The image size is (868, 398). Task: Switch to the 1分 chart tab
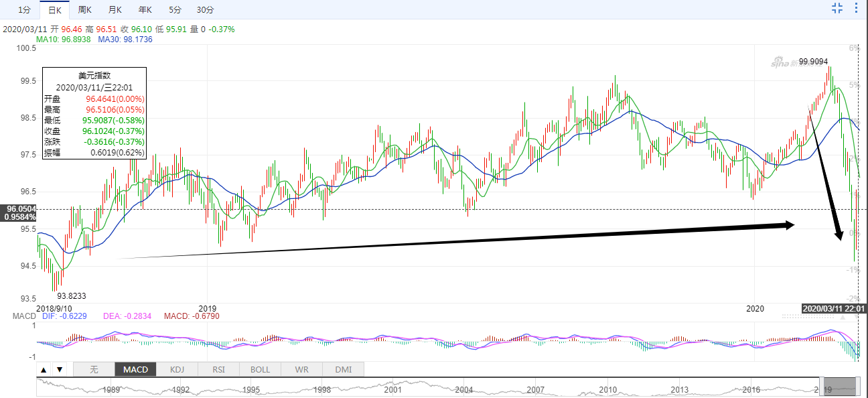(x=24, y=9)
